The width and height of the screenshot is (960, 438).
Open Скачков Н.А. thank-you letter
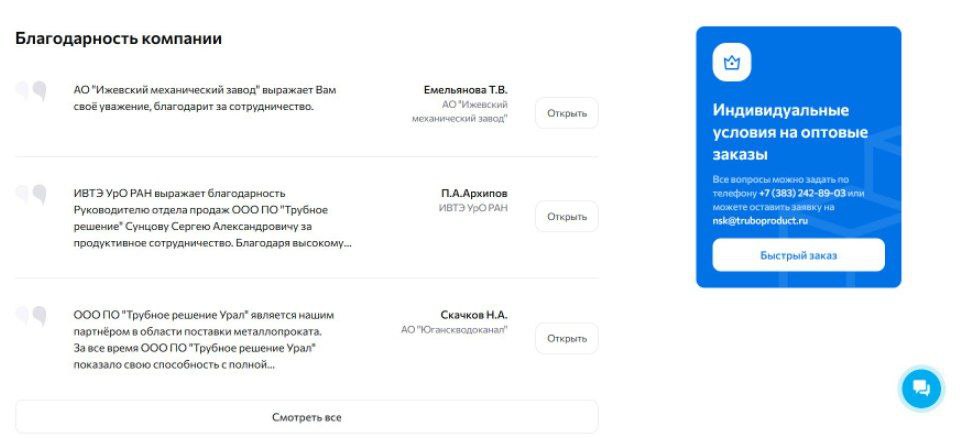coord(566,338)
